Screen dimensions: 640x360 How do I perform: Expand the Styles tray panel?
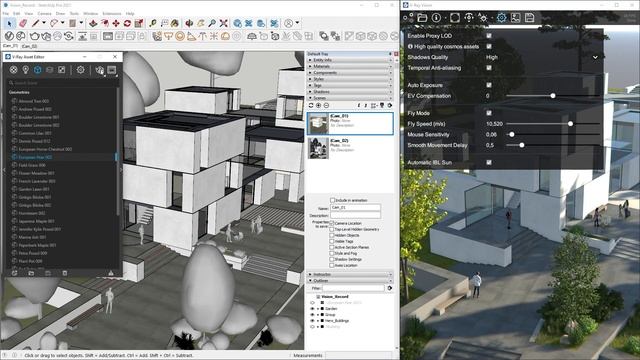point(350,79)
